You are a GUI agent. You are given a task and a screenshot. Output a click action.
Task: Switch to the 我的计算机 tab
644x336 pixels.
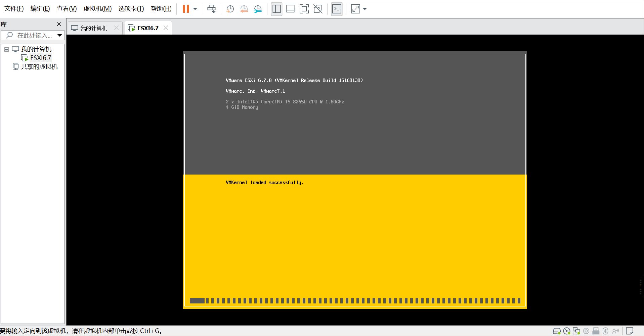(94, 28)
